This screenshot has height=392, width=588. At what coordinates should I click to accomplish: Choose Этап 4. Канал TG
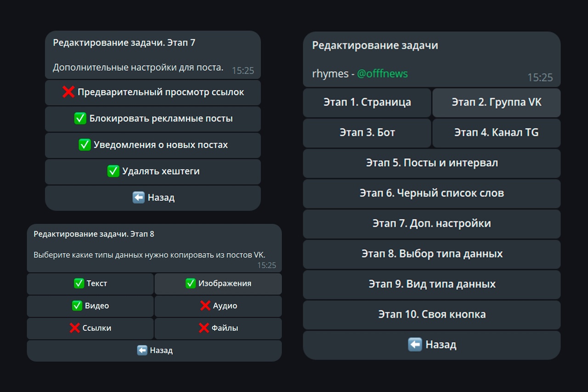[496, 132]
